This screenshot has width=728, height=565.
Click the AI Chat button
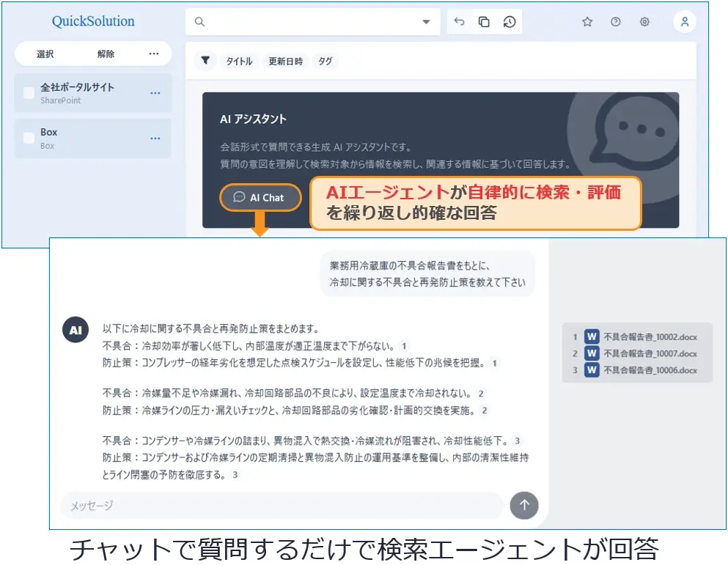click(260, 197)
